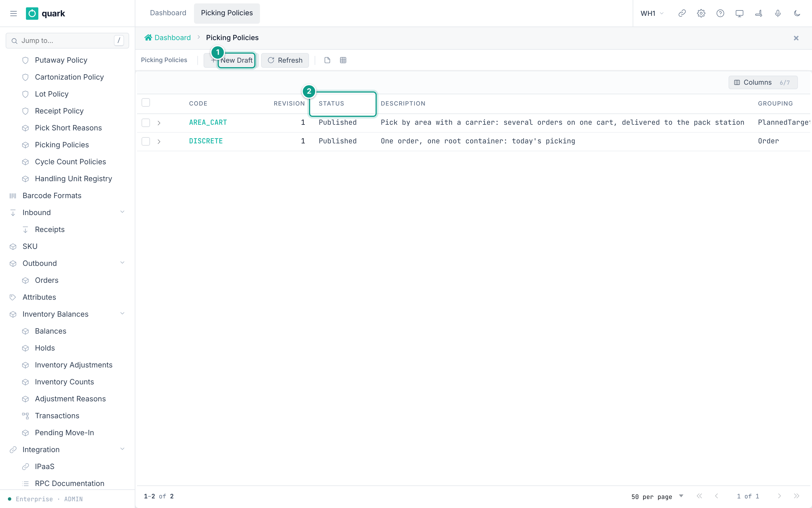The image size is (812, 508).
Task: Click the New Draft button
Action: (231, 60)
